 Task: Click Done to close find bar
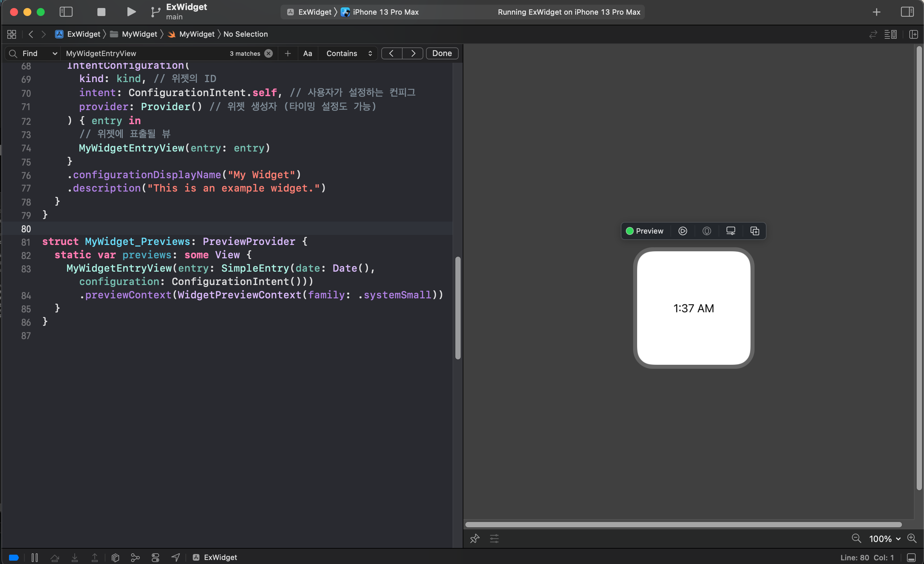point(442,53)
